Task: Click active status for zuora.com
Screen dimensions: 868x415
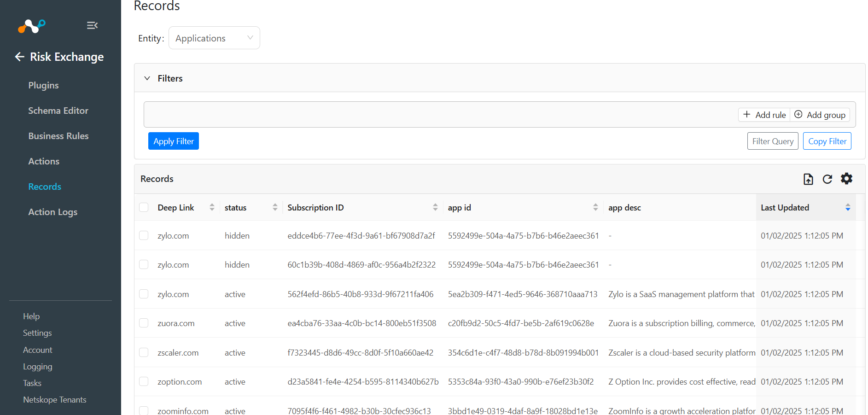Action: 235,323
